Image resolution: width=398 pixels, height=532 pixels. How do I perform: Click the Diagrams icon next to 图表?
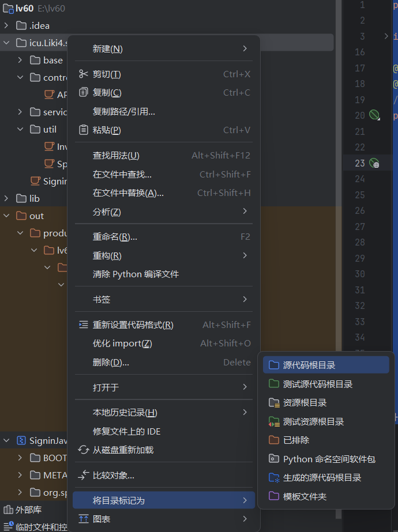coord(83,519)
